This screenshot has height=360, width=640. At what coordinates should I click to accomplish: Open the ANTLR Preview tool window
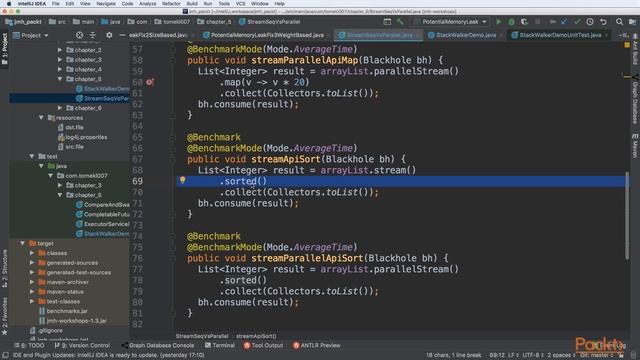pos(316,345)
